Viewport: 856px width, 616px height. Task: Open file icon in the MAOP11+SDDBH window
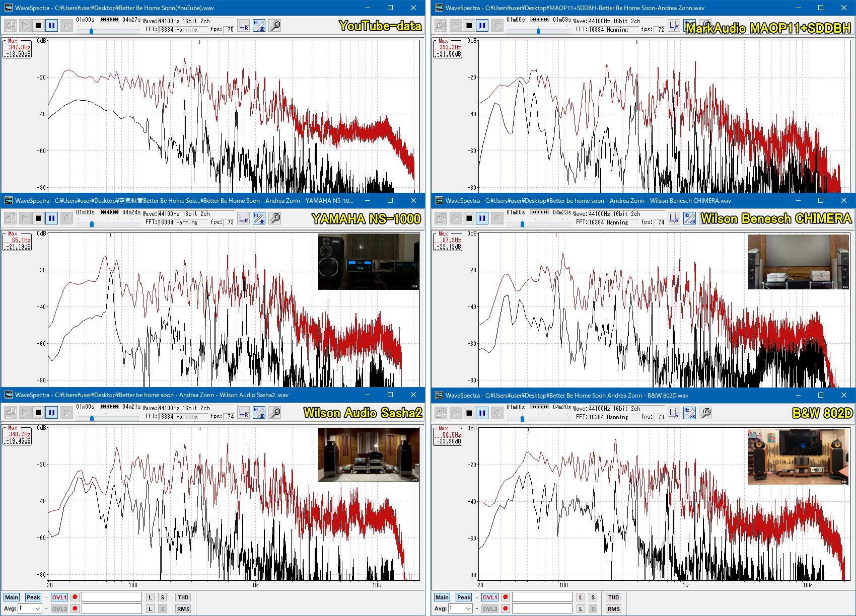coord(441,25)
